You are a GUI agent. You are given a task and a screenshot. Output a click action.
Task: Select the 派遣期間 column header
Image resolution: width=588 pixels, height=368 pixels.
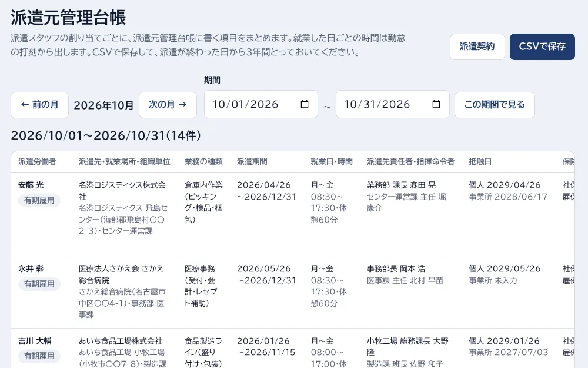(252, 161)
